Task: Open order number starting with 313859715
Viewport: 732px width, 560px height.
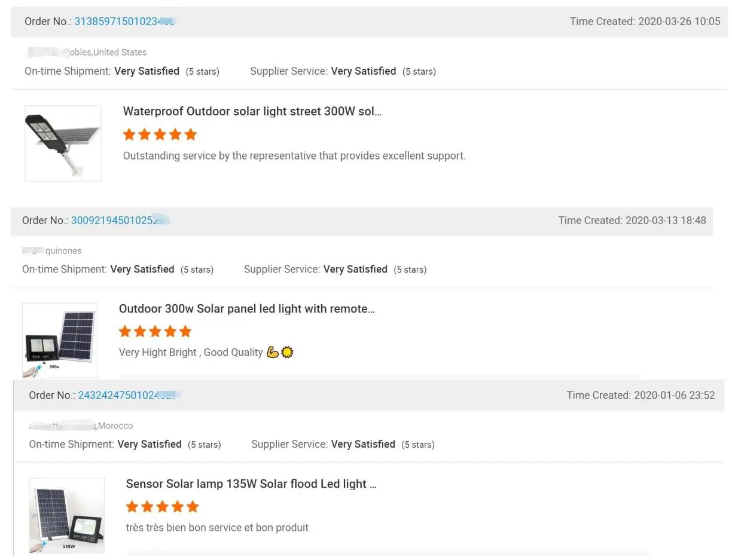Action: pyautogui.click(x=124, y=22)
